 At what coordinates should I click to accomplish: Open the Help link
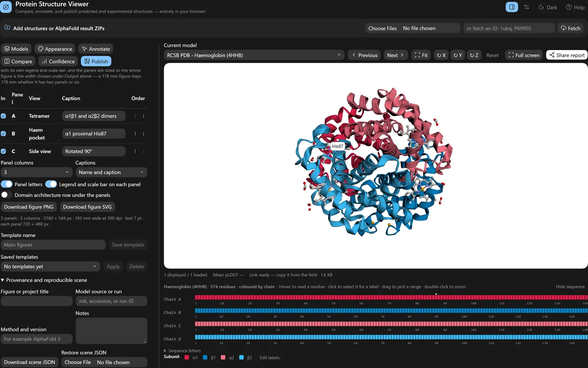point(575,7)
